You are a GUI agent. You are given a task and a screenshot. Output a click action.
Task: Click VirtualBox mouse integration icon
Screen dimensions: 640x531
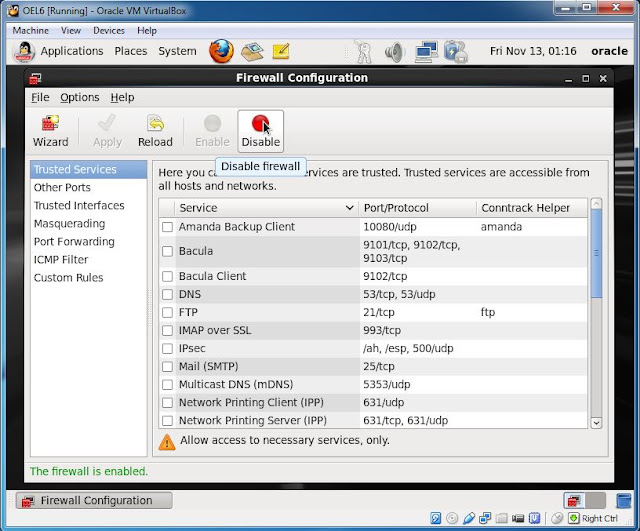point(557,518)
